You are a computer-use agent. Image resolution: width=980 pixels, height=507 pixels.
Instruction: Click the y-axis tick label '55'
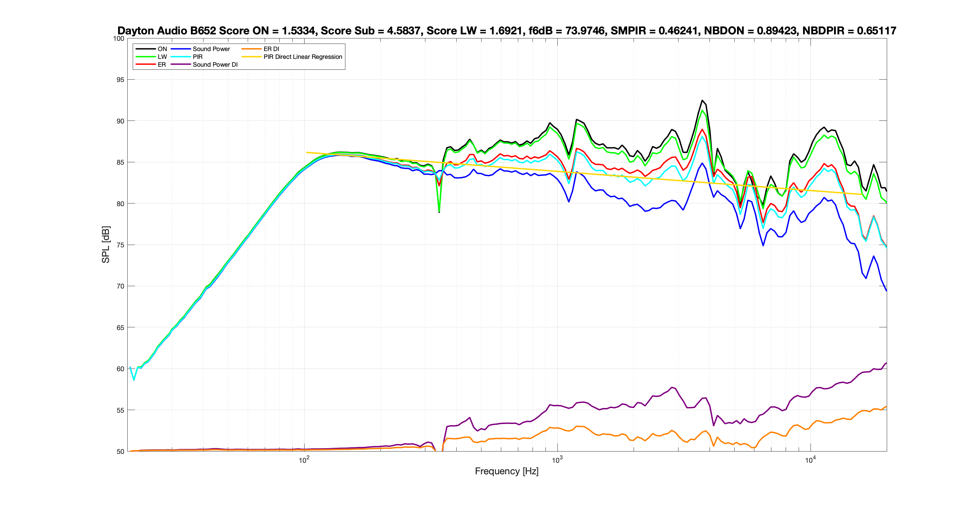coord(120,410)
